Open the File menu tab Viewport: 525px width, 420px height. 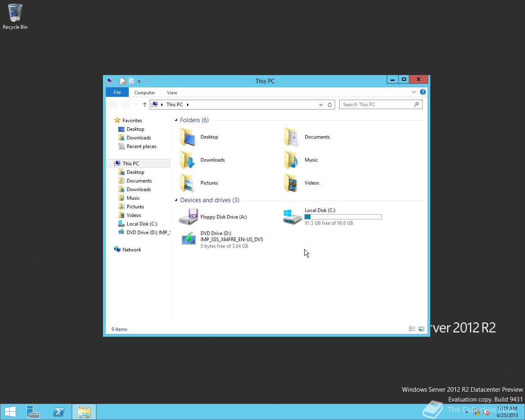tap(117, 92)
